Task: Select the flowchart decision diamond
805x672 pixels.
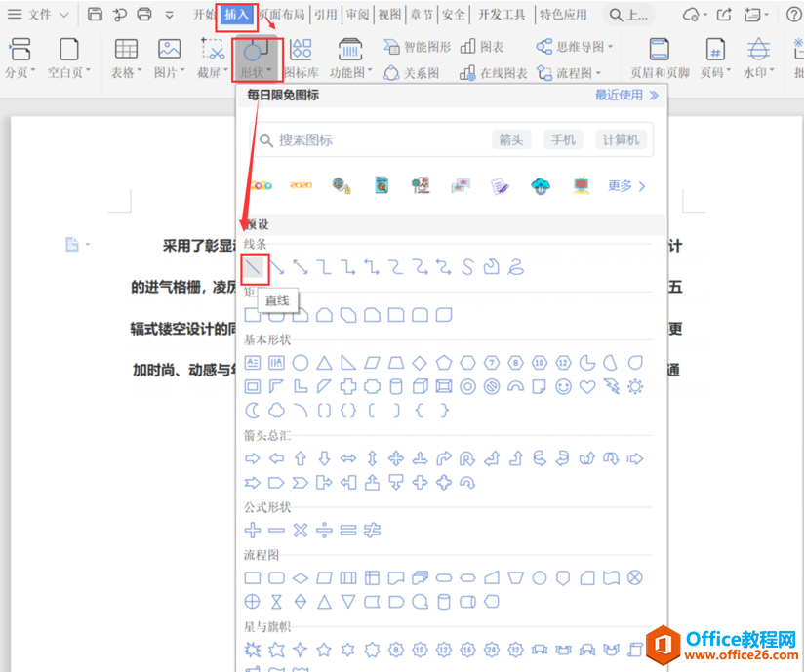Action: coord(301,578)
